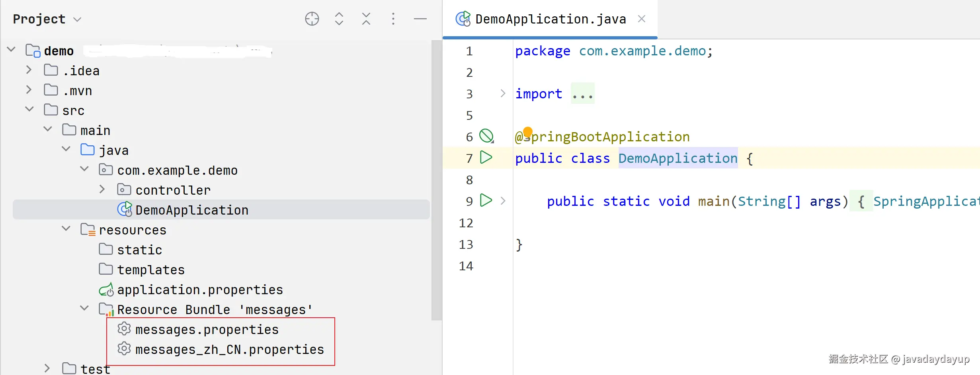Click the file icon on DemoApplication.java tab
This screenshot has width=980, height=375.
463,19
